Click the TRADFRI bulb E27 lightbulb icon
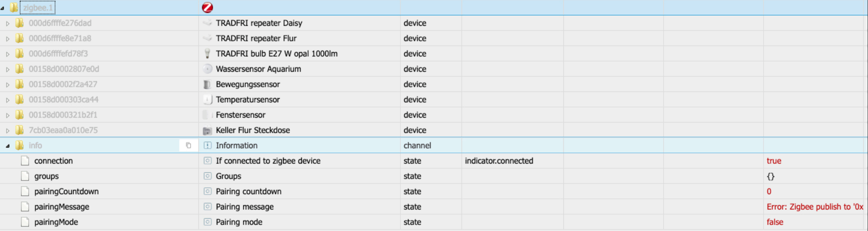This screenshot has width=868, height=231. (207, 54)
